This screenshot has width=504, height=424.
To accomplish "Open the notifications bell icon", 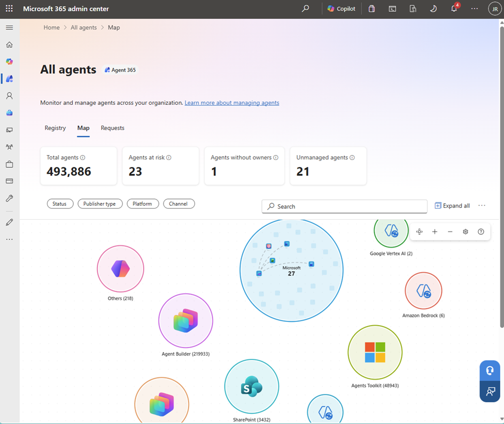I will pos(454,9).
